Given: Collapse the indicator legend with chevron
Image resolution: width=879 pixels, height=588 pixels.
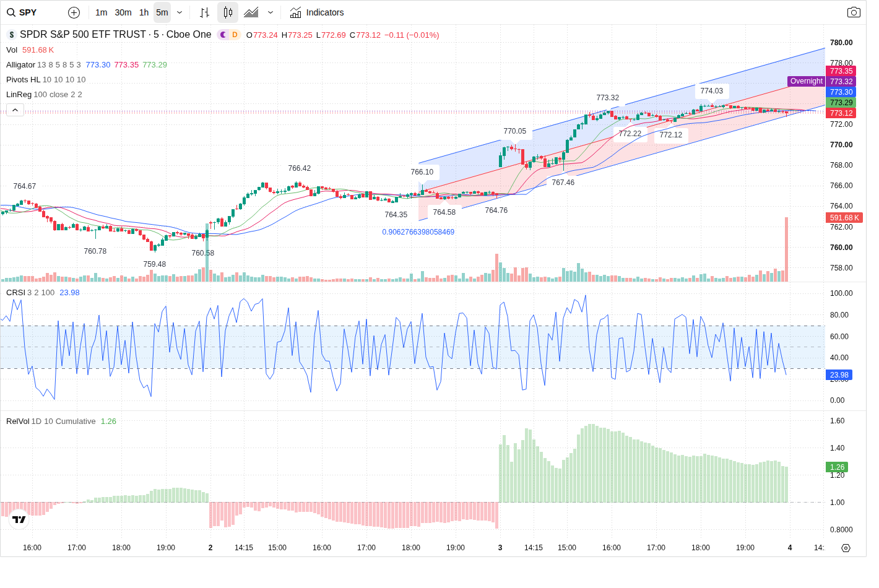Looking at the screenshot, I should pos(15,110).
